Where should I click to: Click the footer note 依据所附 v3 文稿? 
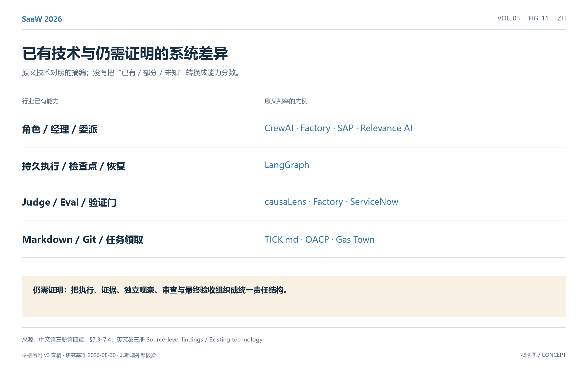[89, 355]
